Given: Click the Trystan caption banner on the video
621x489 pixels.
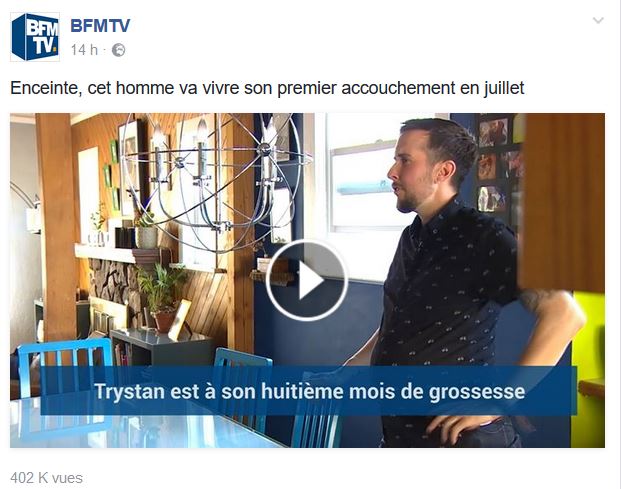Looking at the screenshot, I should tap(309, 391).
